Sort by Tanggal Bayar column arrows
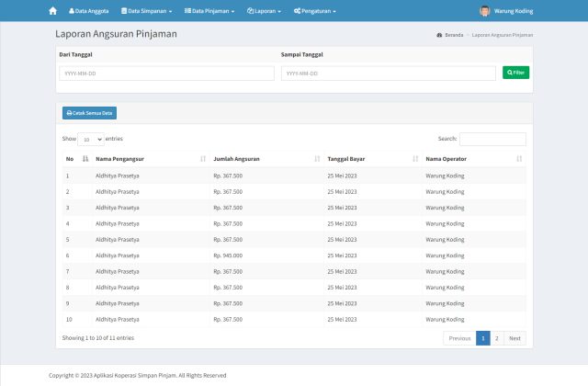Screen dimensions: 588x386 415,159
